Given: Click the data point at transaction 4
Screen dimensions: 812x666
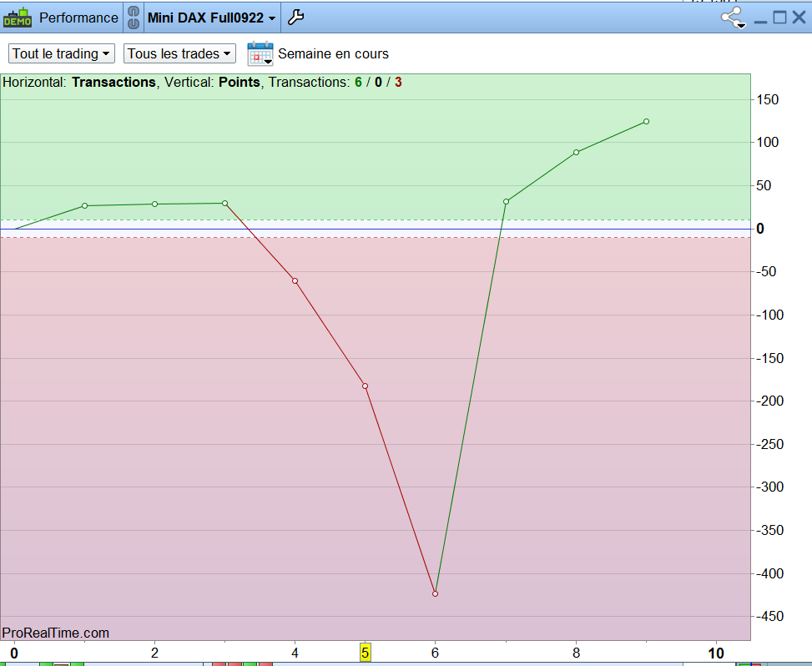Looking at the screenshot, I should click(x=295, y=280).
